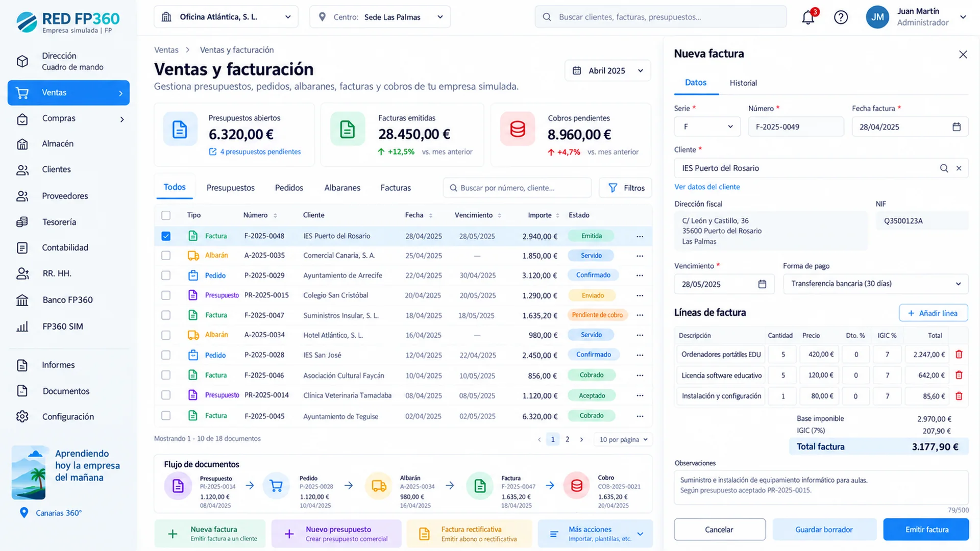The width and height of the screenshot is (980, 551).
Task: Open Forma de pago dropdown
Action: pos(875,284)
